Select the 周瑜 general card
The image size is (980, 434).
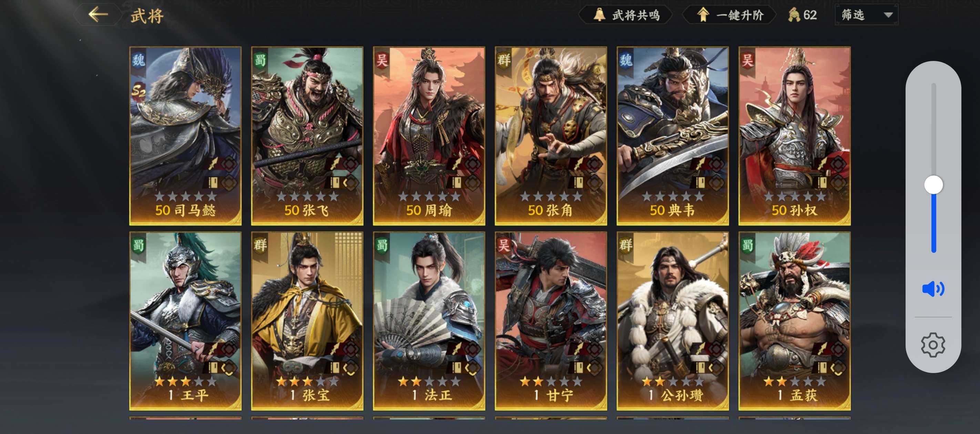pos(429,136)
